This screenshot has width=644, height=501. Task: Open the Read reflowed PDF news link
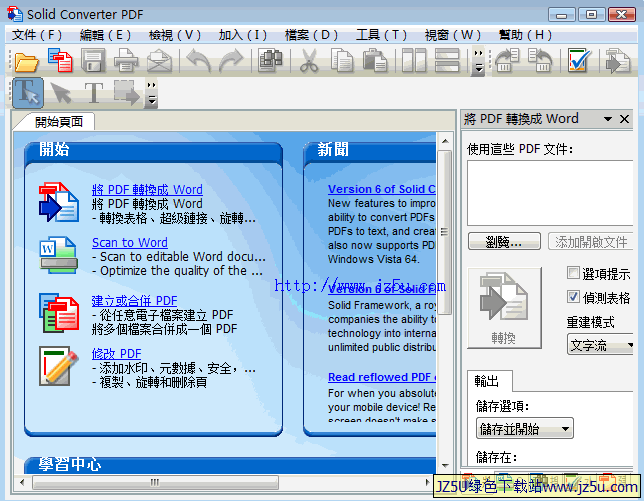(382, 377)
